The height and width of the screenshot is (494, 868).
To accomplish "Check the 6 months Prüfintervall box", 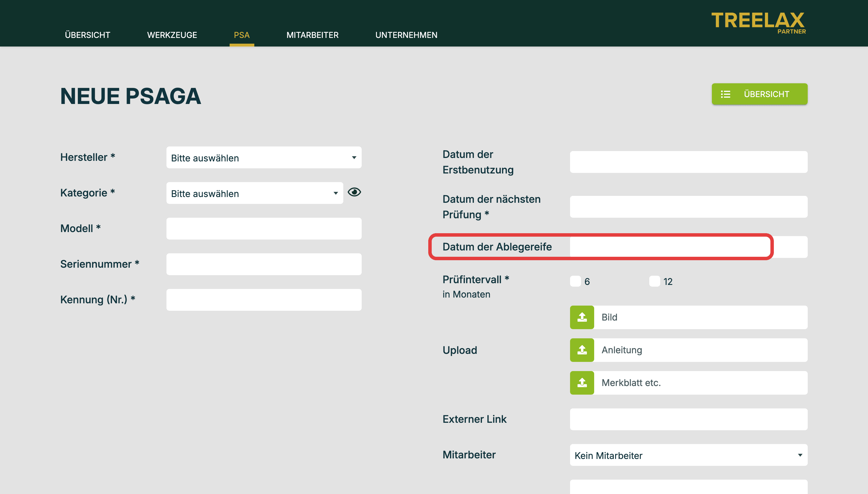I will click(x=576, y=281).
